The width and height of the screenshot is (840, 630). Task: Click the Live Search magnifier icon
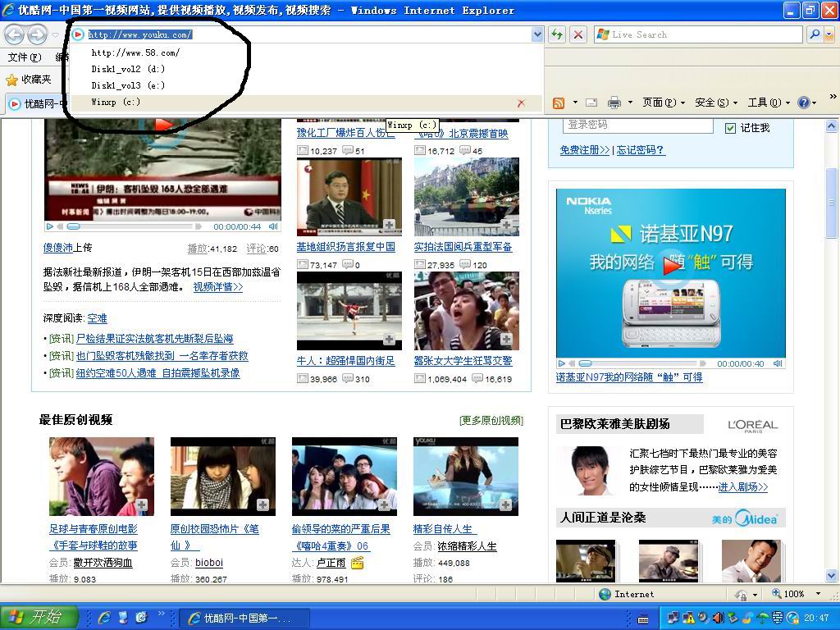(815, 34)
